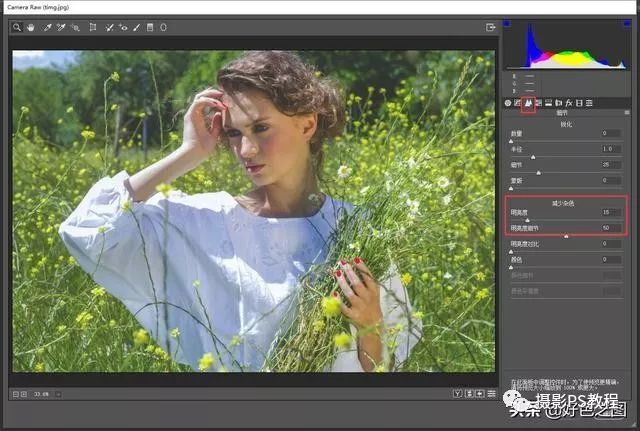Image resolution: width=640 pixels, height=431 pixels.
Task: Select the Graduated Filter tool
Action: click(x=150, y=27)
